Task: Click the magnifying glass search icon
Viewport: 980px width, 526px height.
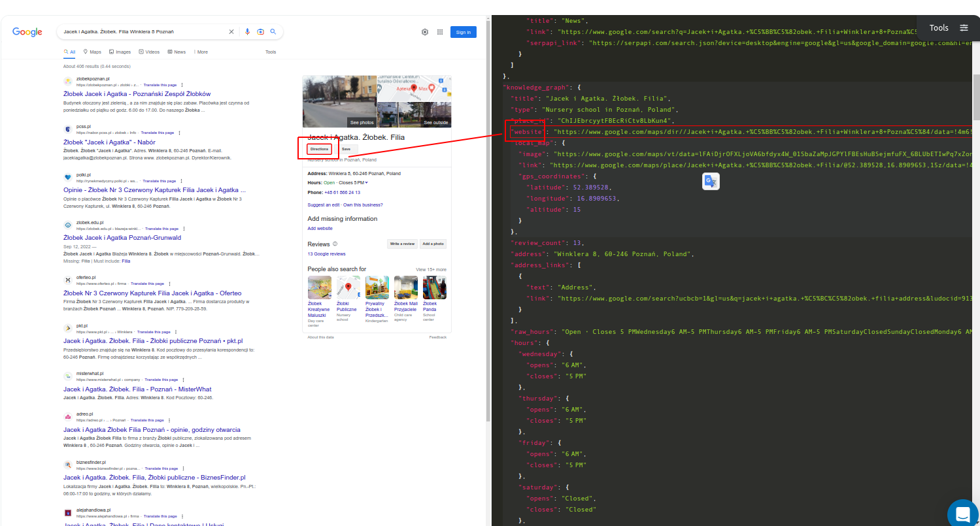Action: [274, 31]
